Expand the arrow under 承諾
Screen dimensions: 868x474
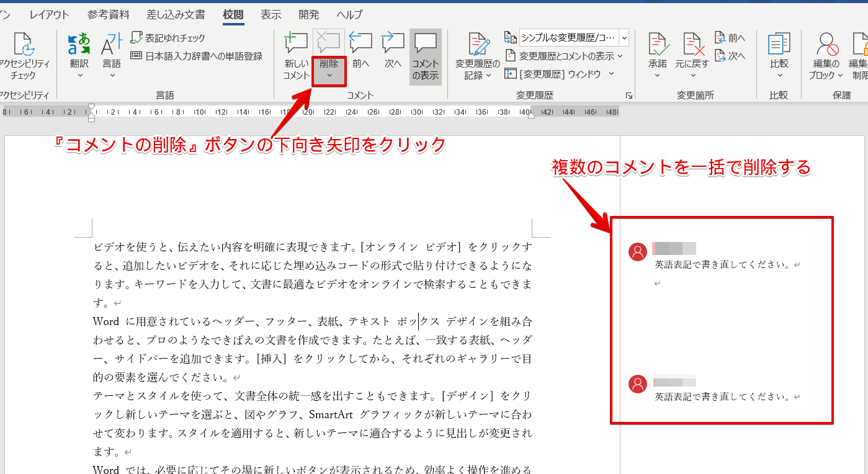[658, 76]
